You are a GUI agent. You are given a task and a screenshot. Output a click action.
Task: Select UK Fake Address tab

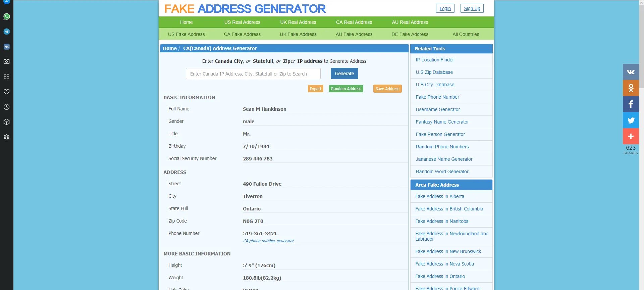point(298,34)
